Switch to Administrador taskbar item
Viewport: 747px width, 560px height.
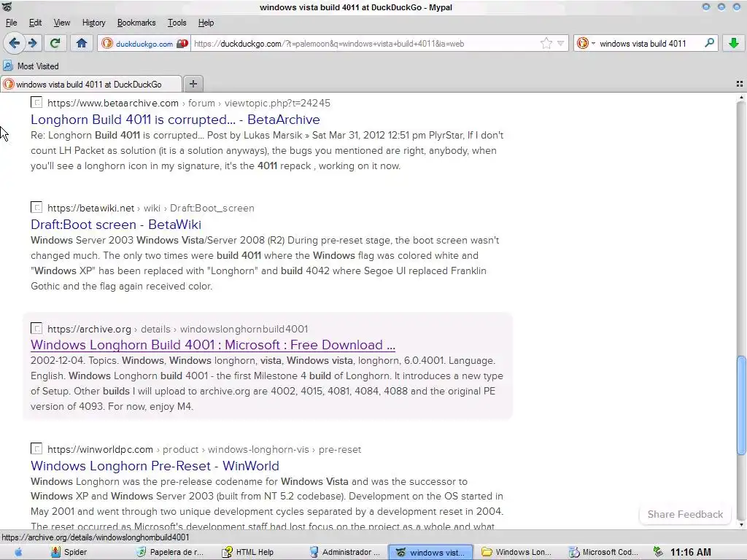345,552
